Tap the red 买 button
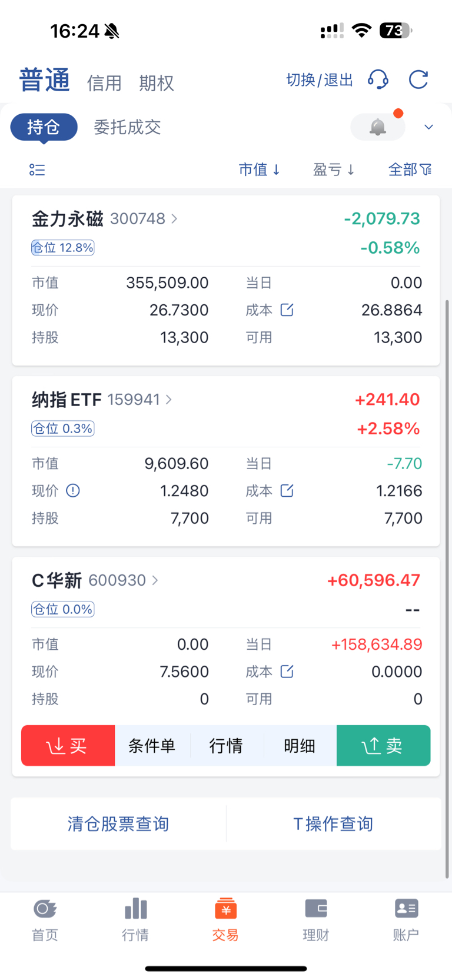The height and width of the screenshot is (980, 452). click(x=68, y=746)
